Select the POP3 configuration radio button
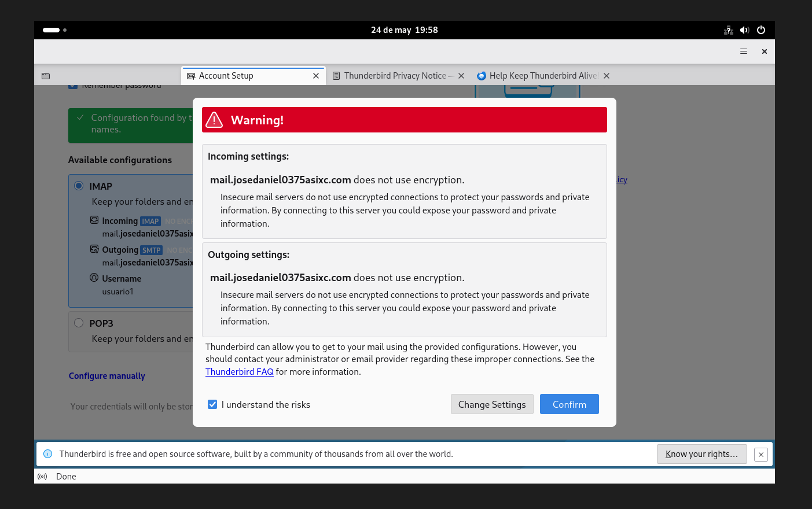 [79, 323]
